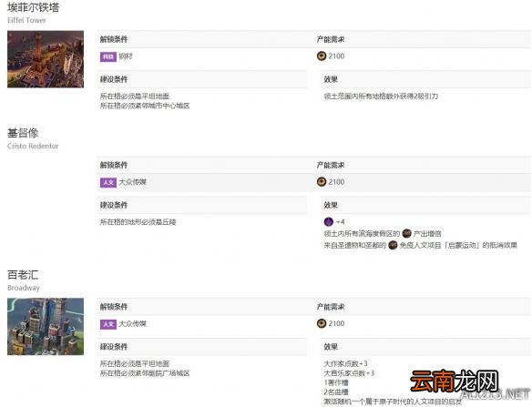Click the 人文 tag in the 百老汇 section

[x=108, y=324]
